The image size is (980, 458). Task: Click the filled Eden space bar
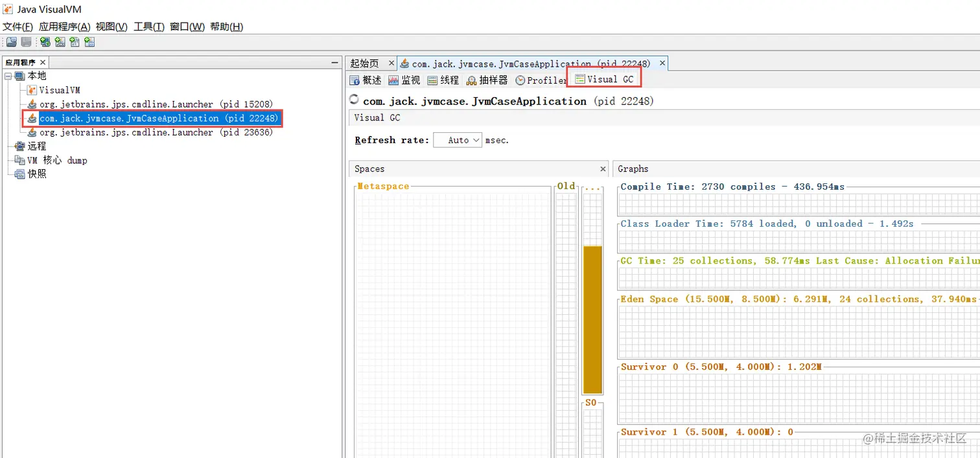(x=592, y=319)
